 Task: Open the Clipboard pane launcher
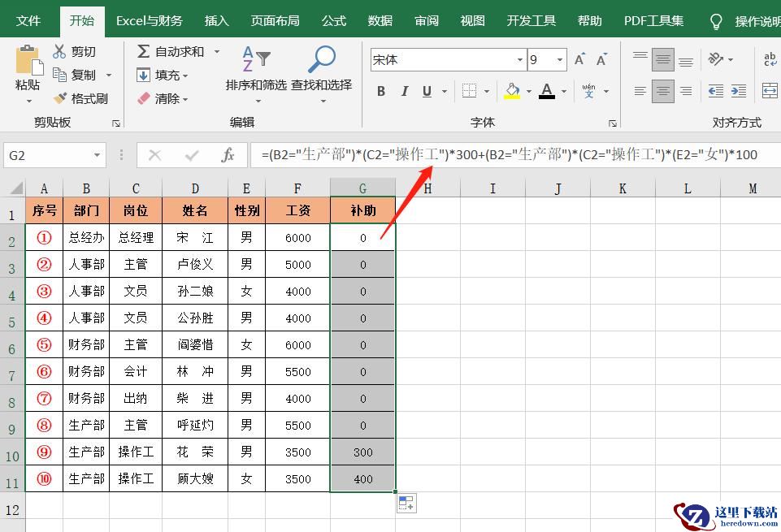(116, 123)
